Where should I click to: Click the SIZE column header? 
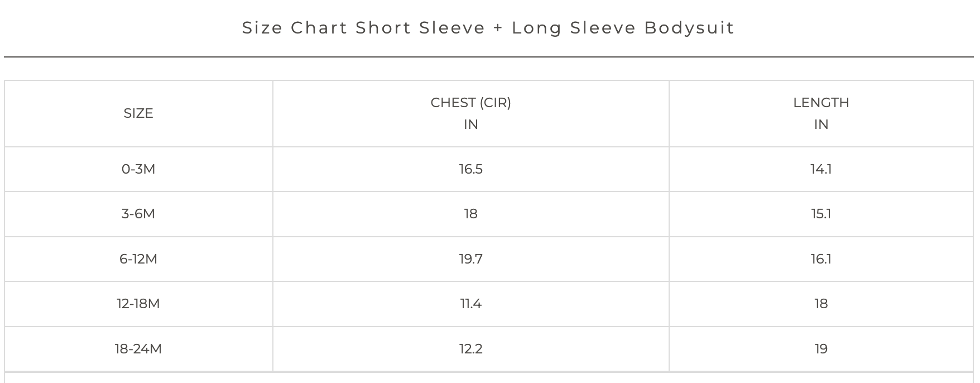(138, 113)
